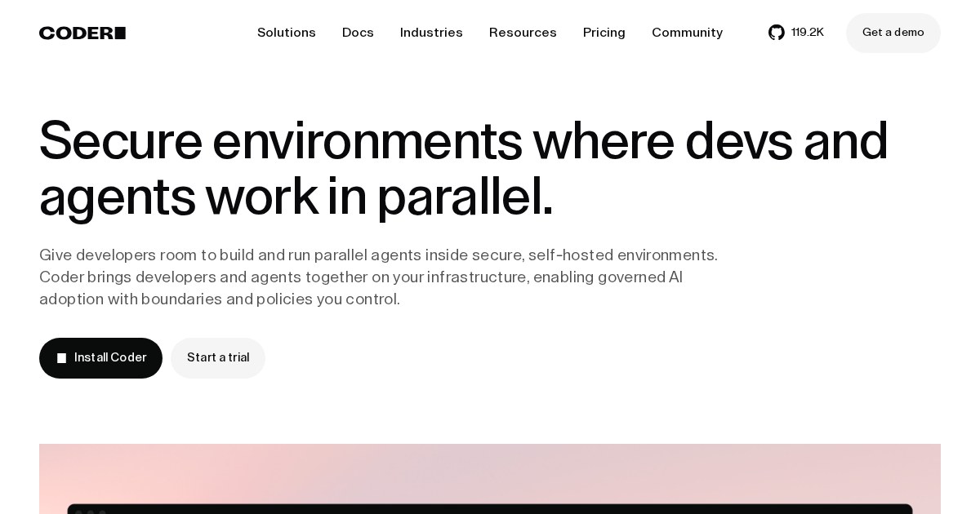Image resolution: width=980 pixels, height=514 pixels.
Task: Click the Start a trial button
Action: coord(218,358)
